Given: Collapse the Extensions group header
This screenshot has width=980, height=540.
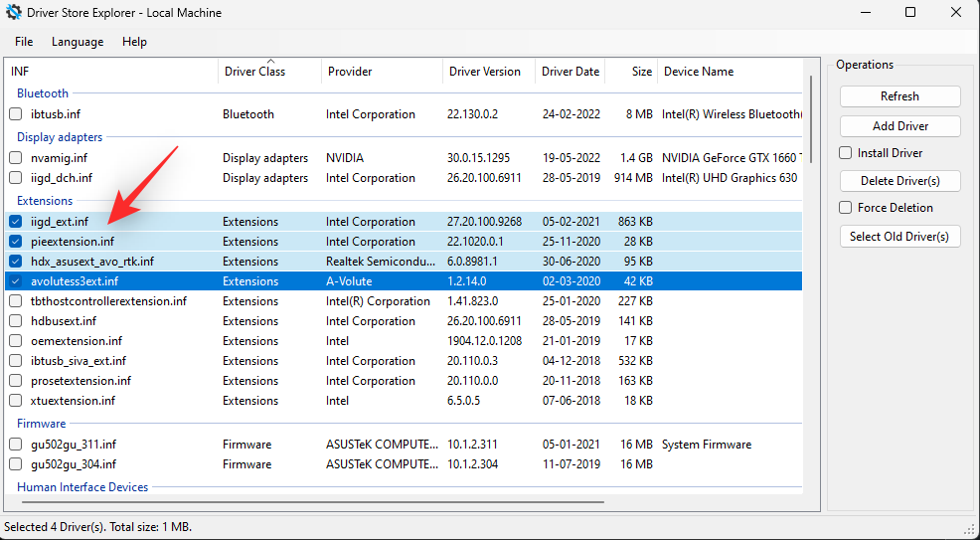Looking at the screenshot, I should coord(45,201).
